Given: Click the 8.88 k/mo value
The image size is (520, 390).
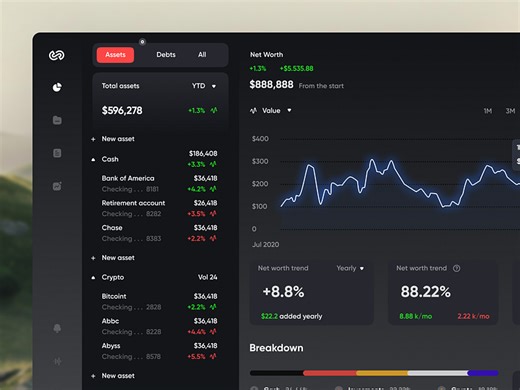Looking at the screenshot, I should pyautogui.click(x=416, y=316).
